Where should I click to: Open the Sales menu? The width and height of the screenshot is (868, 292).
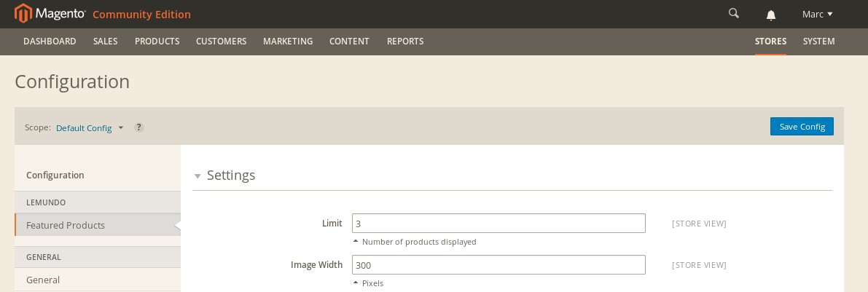pos(105,42)
